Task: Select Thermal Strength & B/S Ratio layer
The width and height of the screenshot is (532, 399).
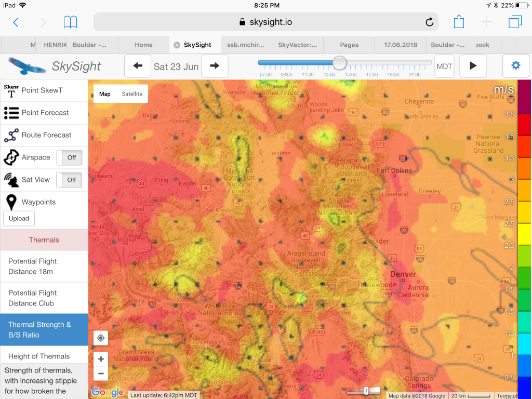Action: (44, 330)
